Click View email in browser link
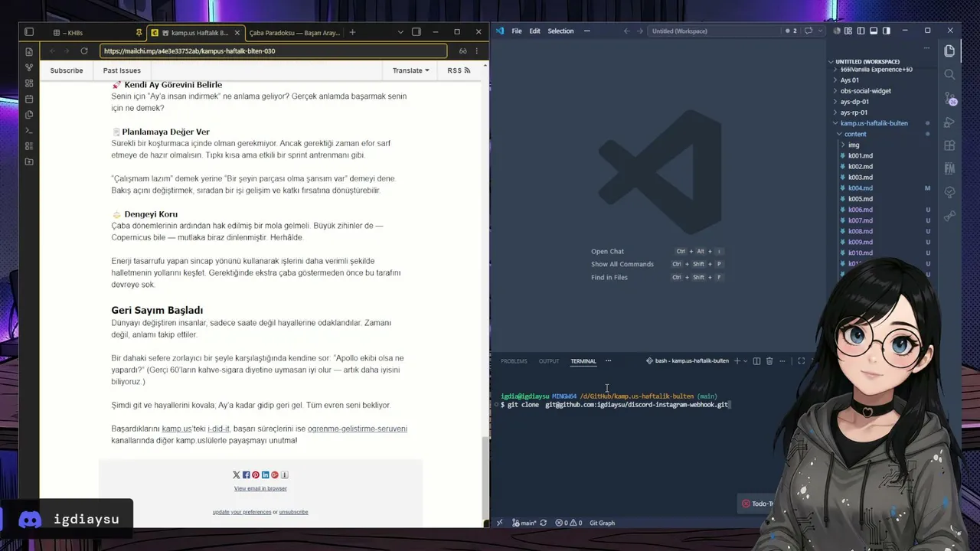 [260, 488]
